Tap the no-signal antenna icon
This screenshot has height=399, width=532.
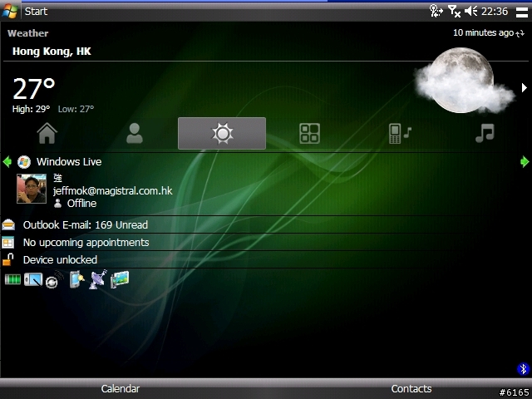(454, 11)
